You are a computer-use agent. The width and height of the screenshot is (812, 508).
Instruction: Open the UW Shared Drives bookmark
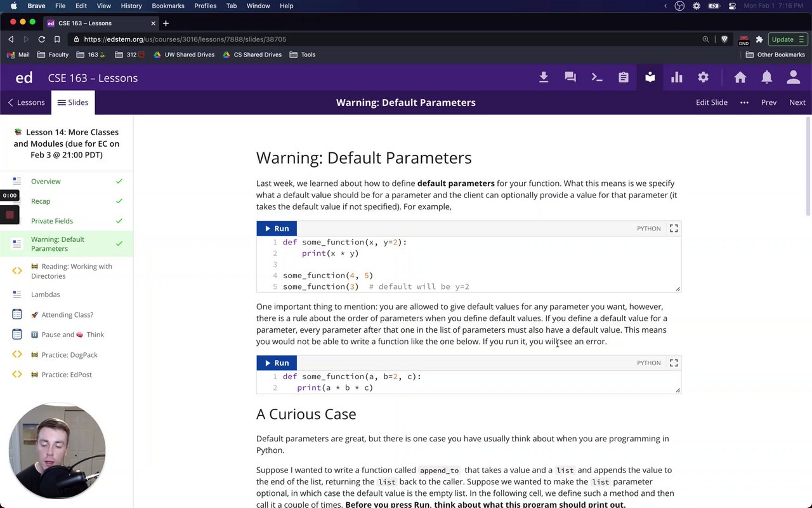point(184,55)
